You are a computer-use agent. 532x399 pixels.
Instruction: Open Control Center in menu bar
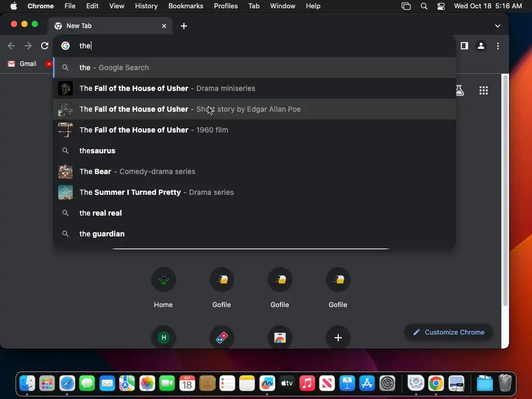click(x=441, y=6)
